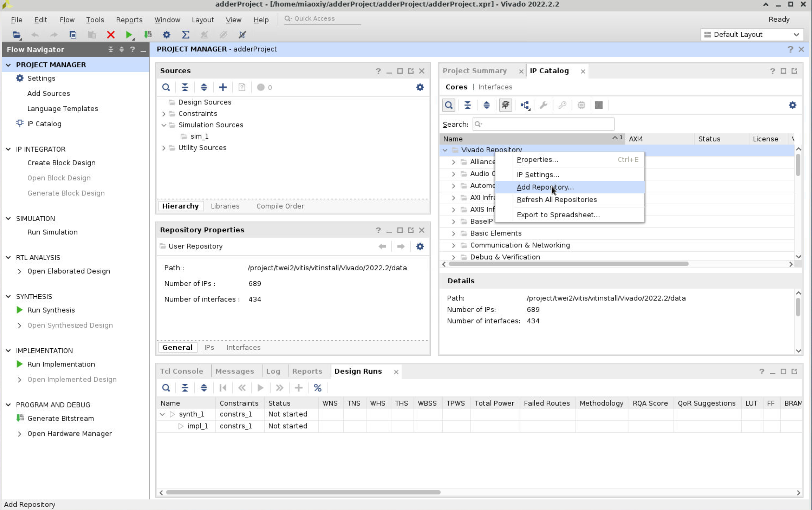This screenshot has width=812, height=510.
Task: Collapse all in Flow Navigator header
Action: 111,49
